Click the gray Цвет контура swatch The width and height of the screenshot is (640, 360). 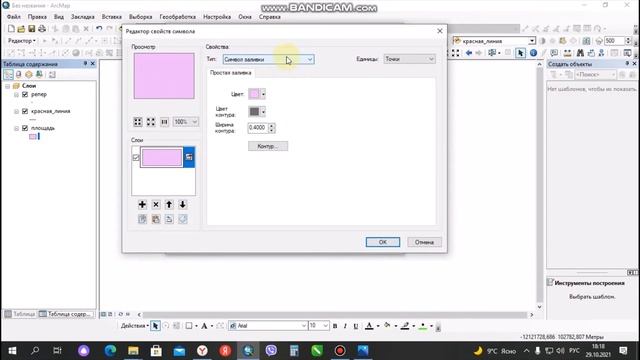click(x=254, y=111)
